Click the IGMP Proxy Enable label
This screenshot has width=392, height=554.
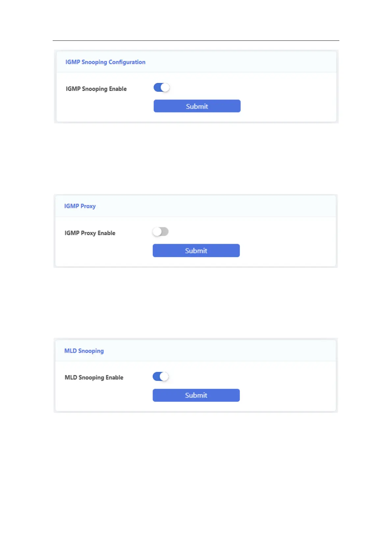90,233
